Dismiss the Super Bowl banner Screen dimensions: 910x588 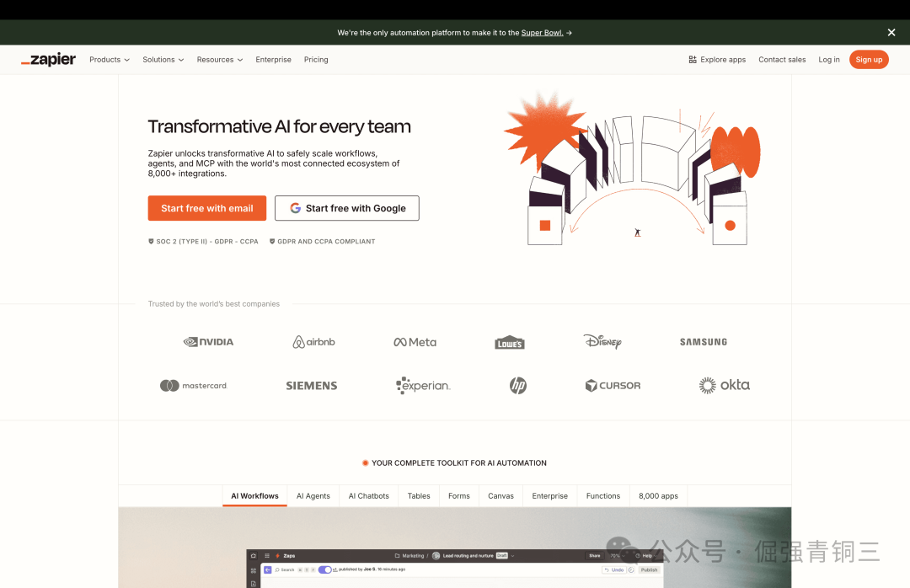tap(891, 32)
